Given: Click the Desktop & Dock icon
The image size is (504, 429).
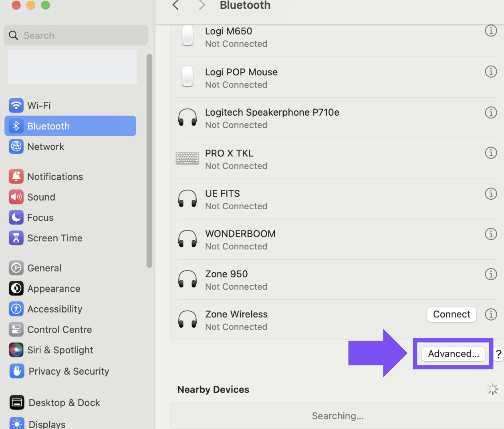Looking at the screenshot, I should [17, 403].
